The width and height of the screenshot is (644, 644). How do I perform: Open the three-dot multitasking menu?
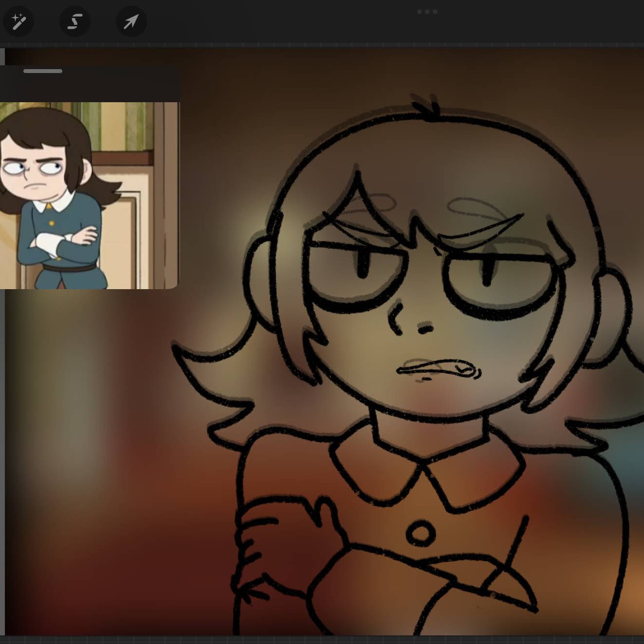(x=427, y=12)
